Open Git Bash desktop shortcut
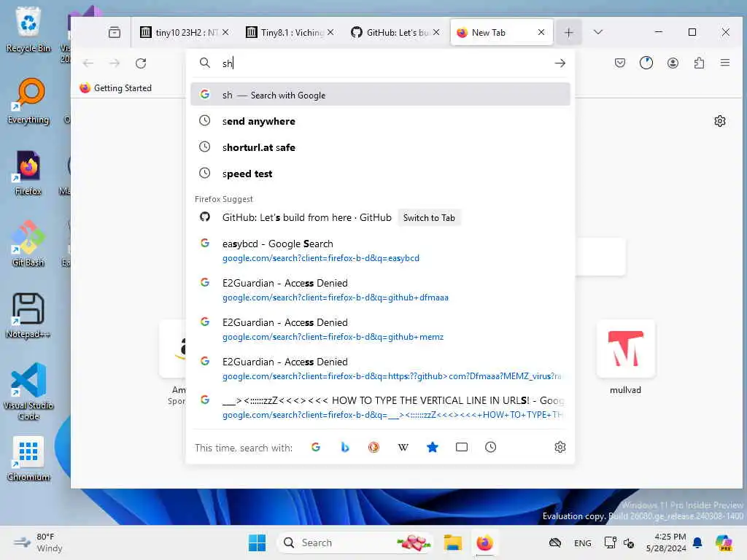The height and width of the screenshot is (560, 747). point(28,244)
